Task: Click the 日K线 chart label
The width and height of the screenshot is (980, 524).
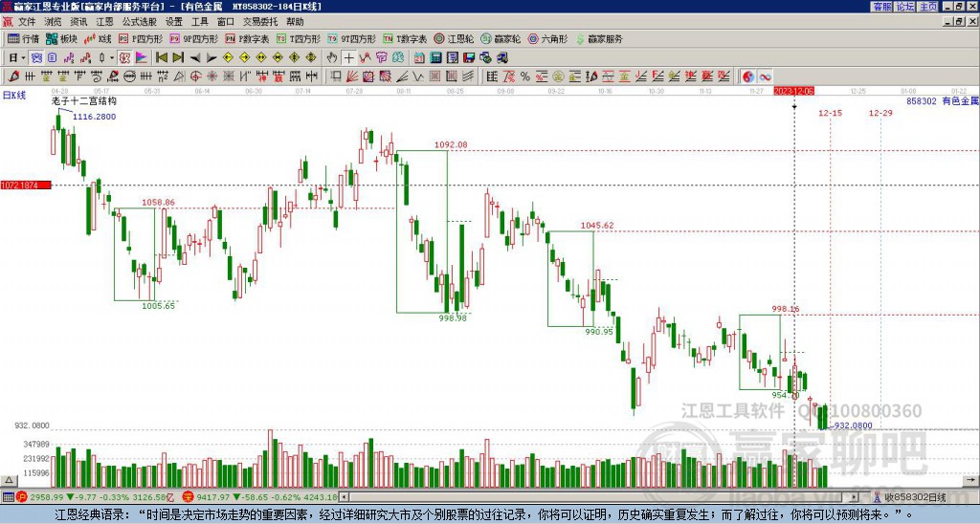Action: 13,96
